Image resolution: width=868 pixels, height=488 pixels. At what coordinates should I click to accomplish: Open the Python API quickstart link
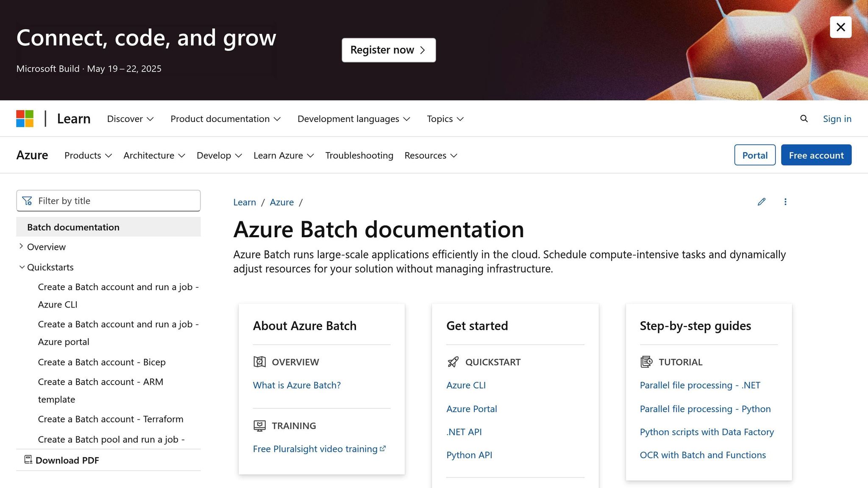469,455
